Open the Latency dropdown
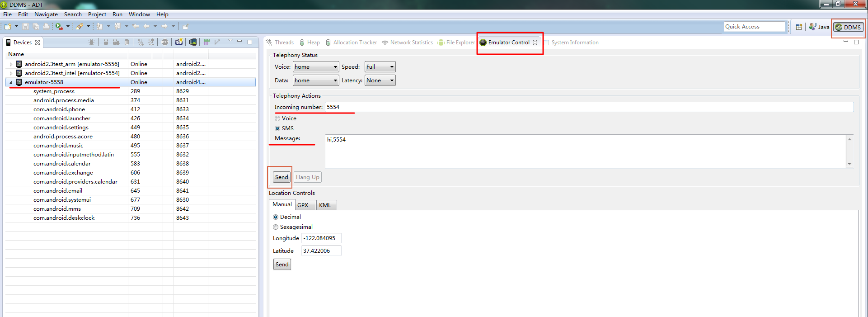 pyautogui.click(x=380, y=80)
